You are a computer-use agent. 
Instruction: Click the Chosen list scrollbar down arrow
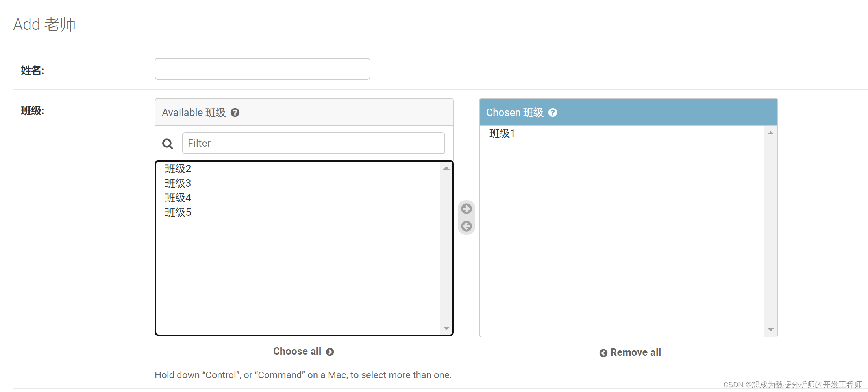pos(771,329)
